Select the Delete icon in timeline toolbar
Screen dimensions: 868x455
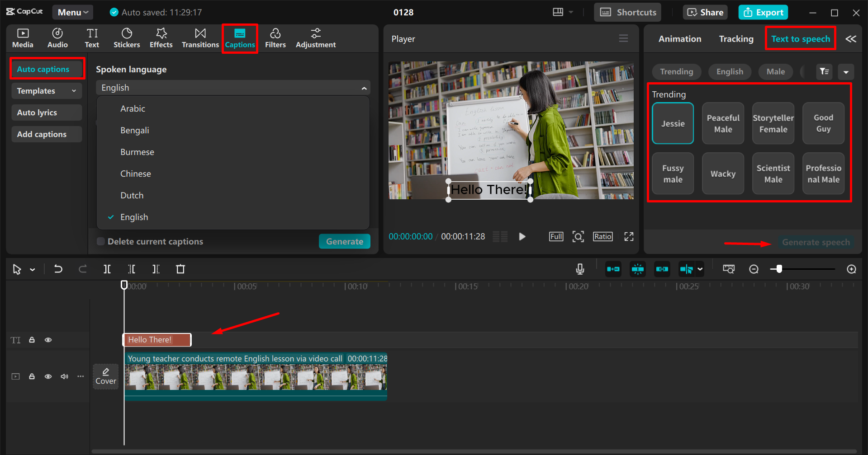click(180, 269)
